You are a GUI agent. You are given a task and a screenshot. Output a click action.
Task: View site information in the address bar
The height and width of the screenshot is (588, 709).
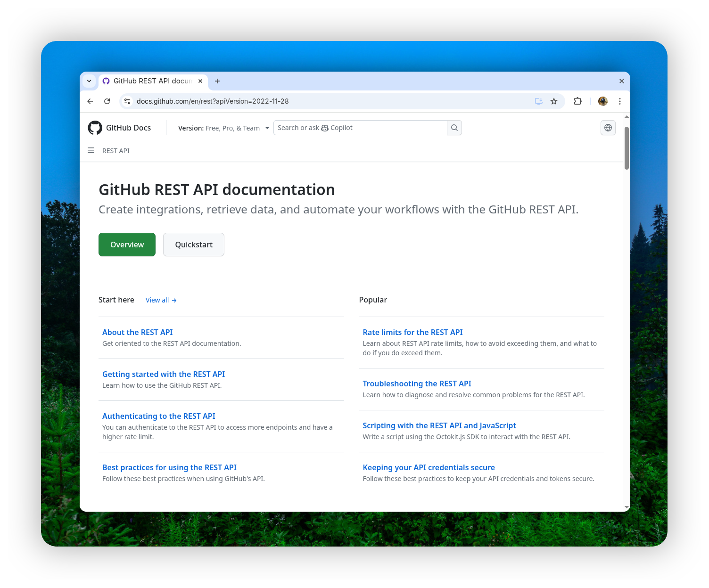tap(127, 101)
